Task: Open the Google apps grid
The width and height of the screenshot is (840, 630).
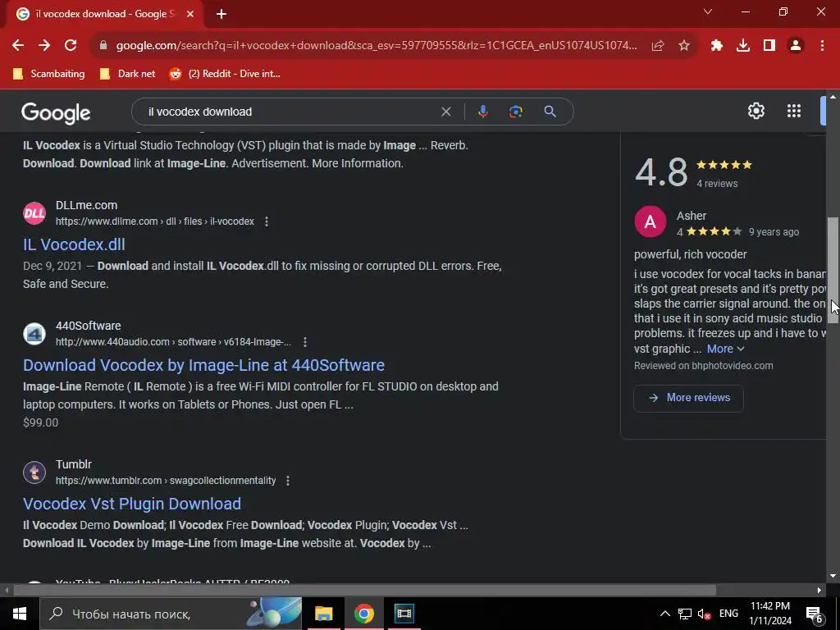Action: click(794, 111)
